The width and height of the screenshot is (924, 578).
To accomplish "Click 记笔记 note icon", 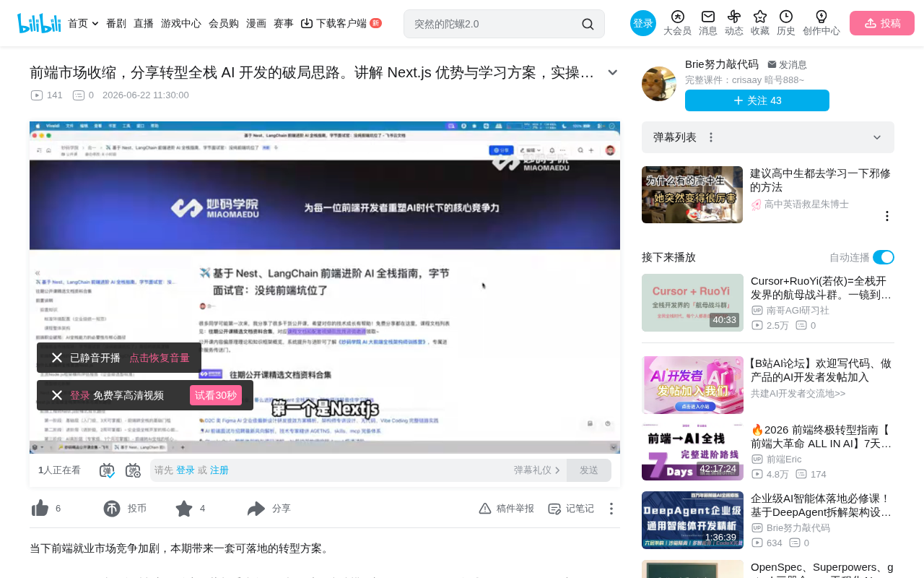I will tap(554, 509).
